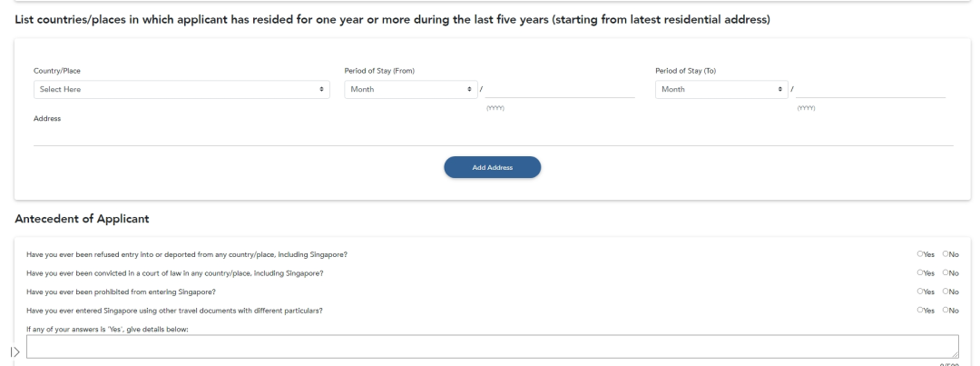980x366 pixels.
Task: Open Period of Stay (To) month dropdown
Action: tap(721, 90)
